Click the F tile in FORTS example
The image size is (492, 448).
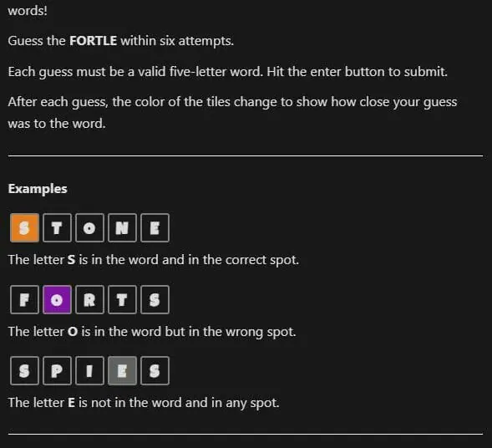click(x=24, y=300)
